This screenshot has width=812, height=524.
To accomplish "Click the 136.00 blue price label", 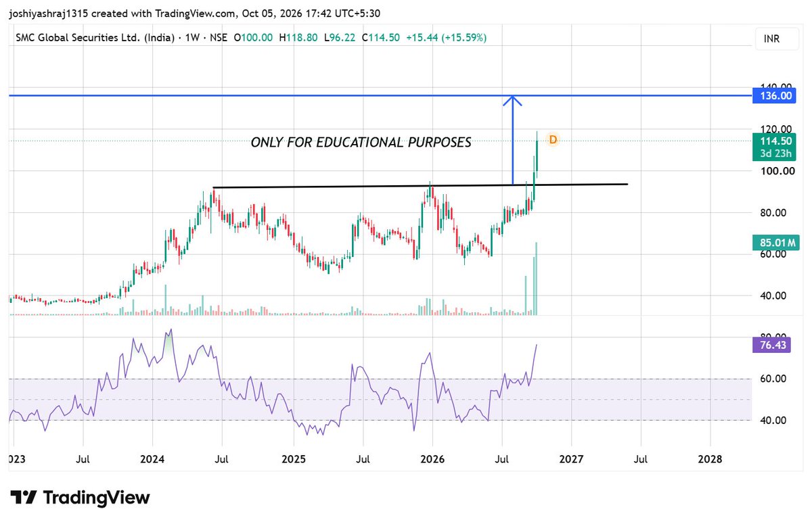I will 775,96.
